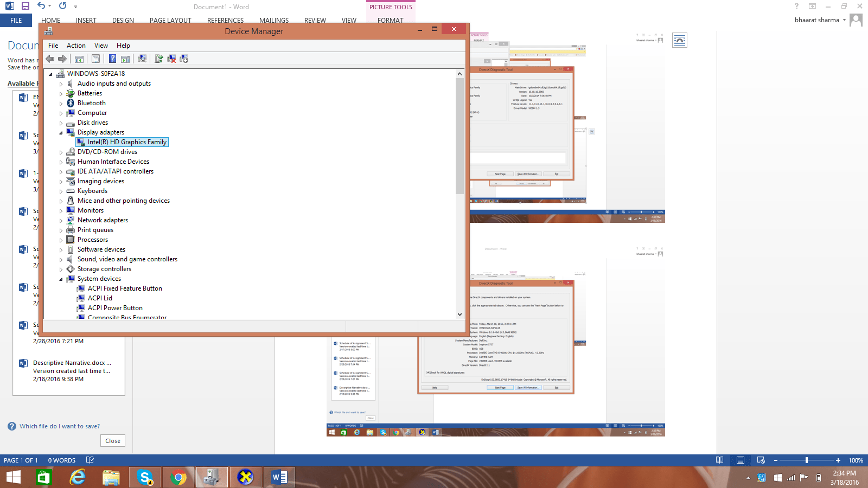Image resolution: width=868 pixels, height=488 pixels.
Task: Switch Word to Print Layout view
Action: point(740,460)
